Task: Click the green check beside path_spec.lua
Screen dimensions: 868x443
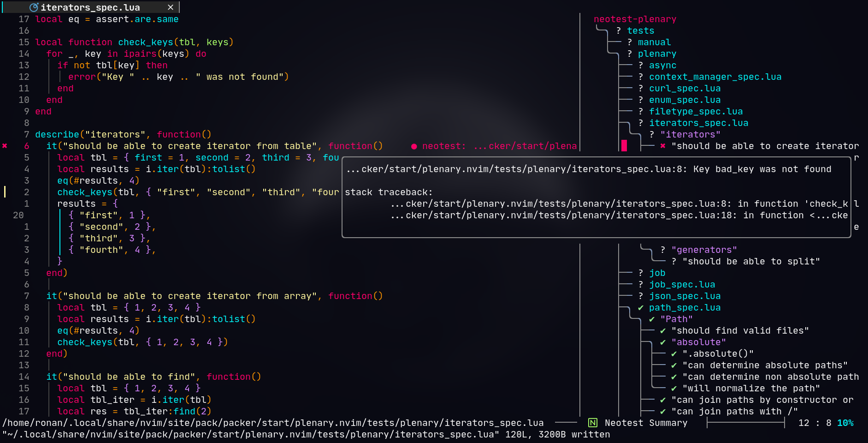Action: click(x=641, y=307)
